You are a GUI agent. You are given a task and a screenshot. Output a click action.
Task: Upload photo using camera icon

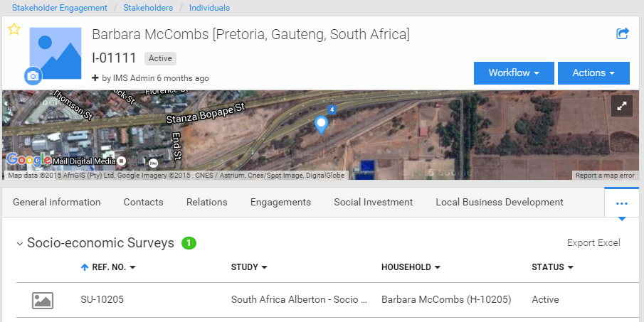[33, 76]
